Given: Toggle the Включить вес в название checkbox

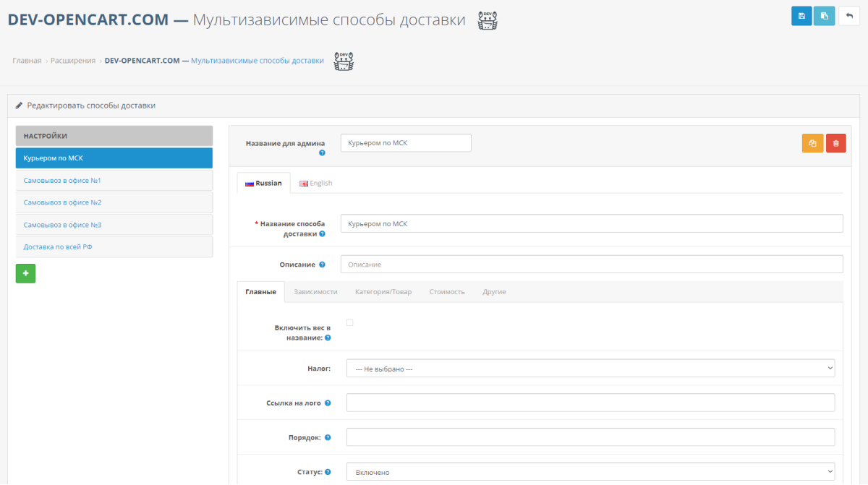Looking at the screenshot, I should (350, 322).
